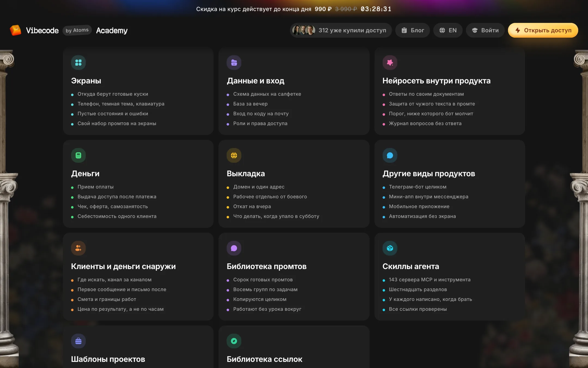The height and width of the screenshot is (368, 588).
Task: Click the green calculator icon on Деньги card
Action: [78, 155]
